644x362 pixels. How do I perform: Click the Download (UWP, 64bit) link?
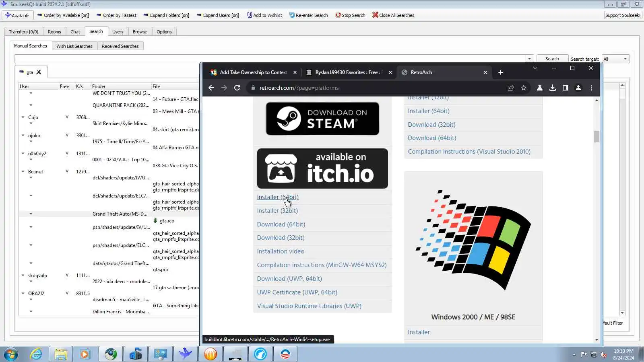[289, 279]
